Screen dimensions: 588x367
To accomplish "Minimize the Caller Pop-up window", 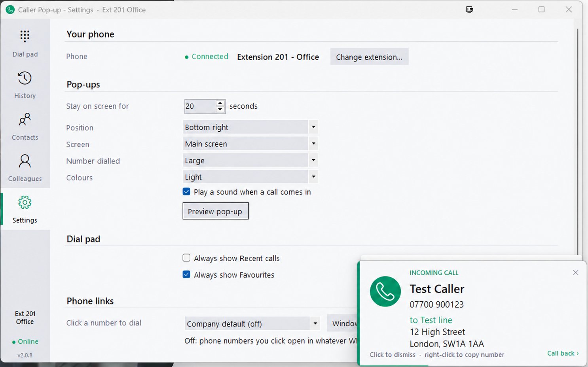I will click(x=515, y=9).
